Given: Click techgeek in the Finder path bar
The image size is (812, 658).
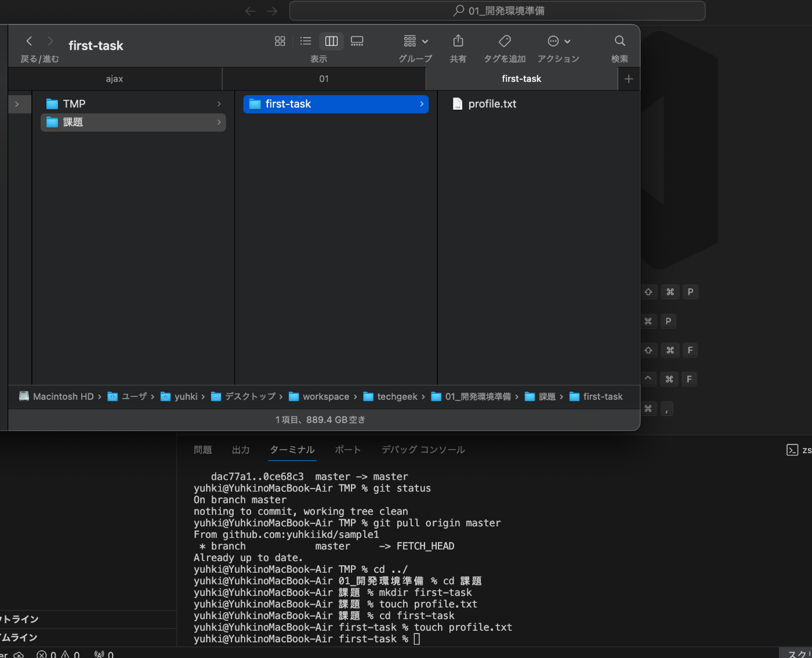Looking at the screenshot, I should [391, 396].
